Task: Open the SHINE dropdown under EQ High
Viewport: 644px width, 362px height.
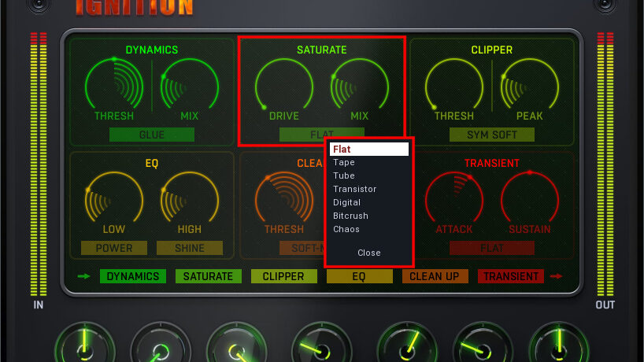Action: tap(190, 248)
